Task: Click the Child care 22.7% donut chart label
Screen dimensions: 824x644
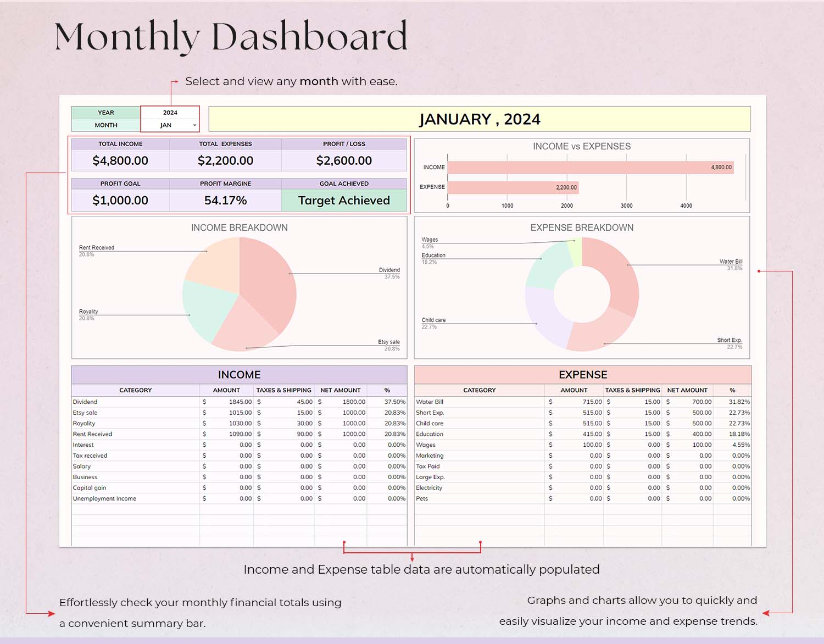Action: [x=433, y=323]
